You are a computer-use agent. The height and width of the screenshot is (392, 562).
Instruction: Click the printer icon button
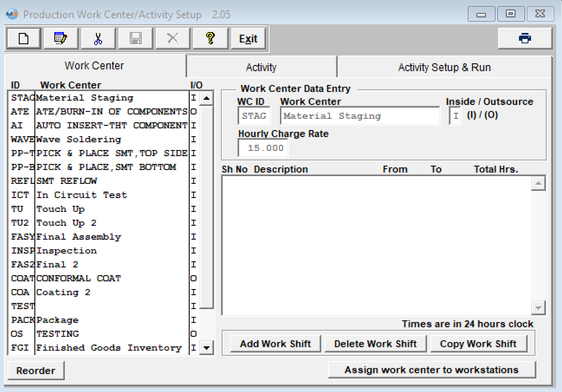click(x=525, y=38)
